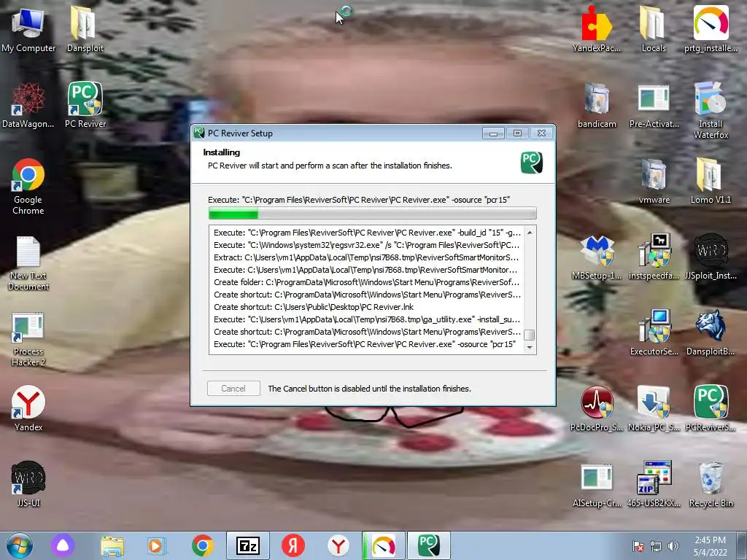The width and height of the screenshot is (747, 560).
Task: Open the Dansploit folder on desktop
Action: [x=85, y=28]
